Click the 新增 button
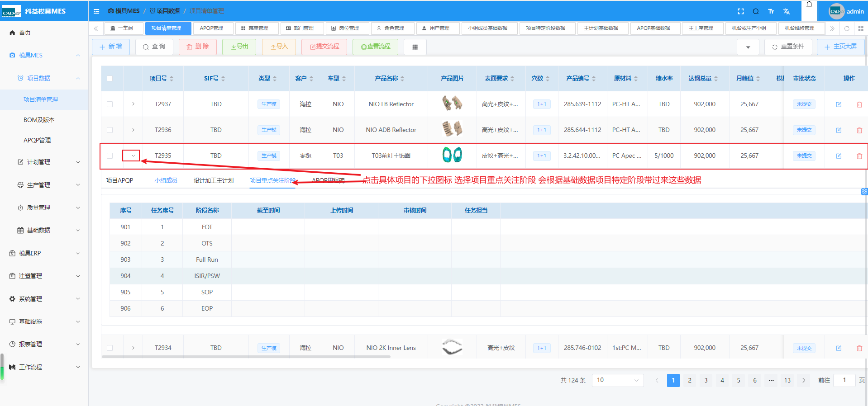 click(x=111, y=47)
